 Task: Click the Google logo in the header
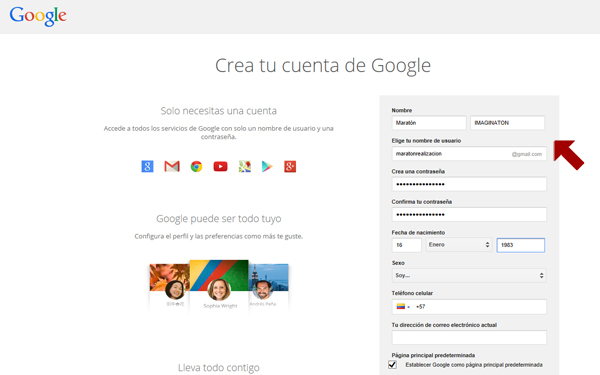click(38, 16)
